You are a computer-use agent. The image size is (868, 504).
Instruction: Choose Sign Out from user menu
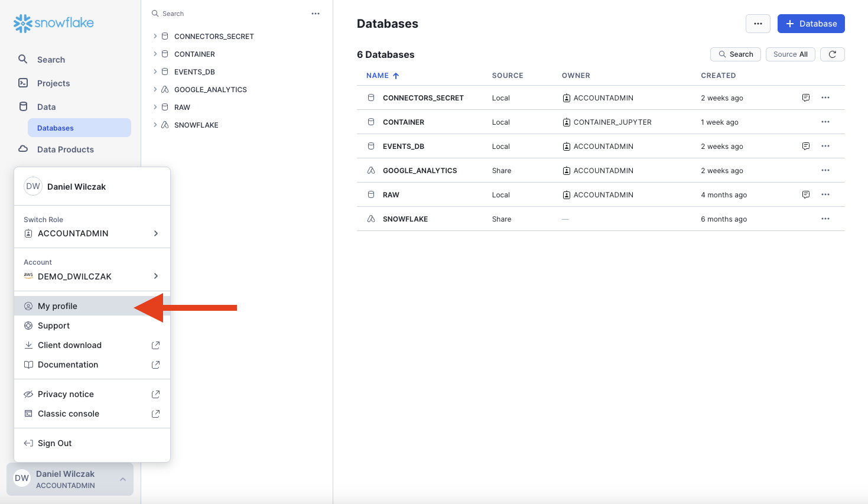[54, 443]
